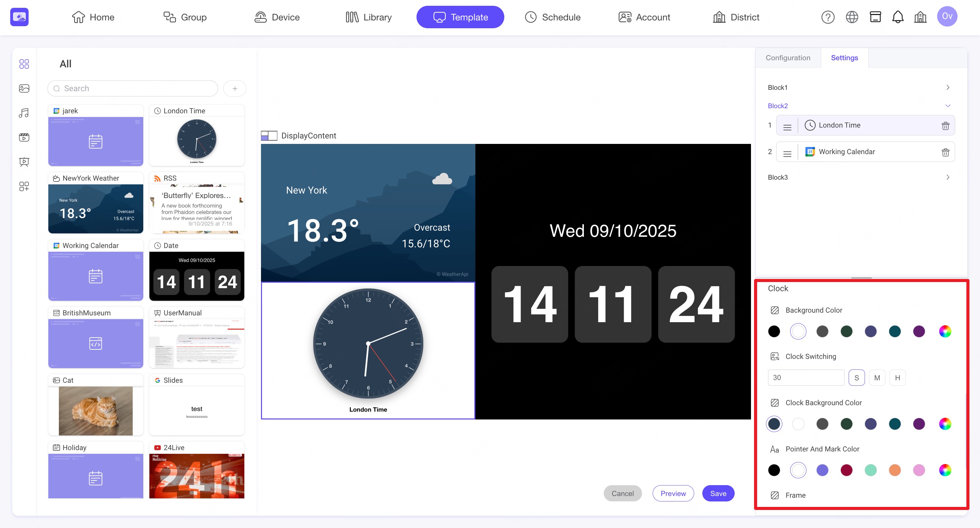The height and width of the screenshot is (528, 980).
Task: Expand the Block3 section
Action: (947, 177)
